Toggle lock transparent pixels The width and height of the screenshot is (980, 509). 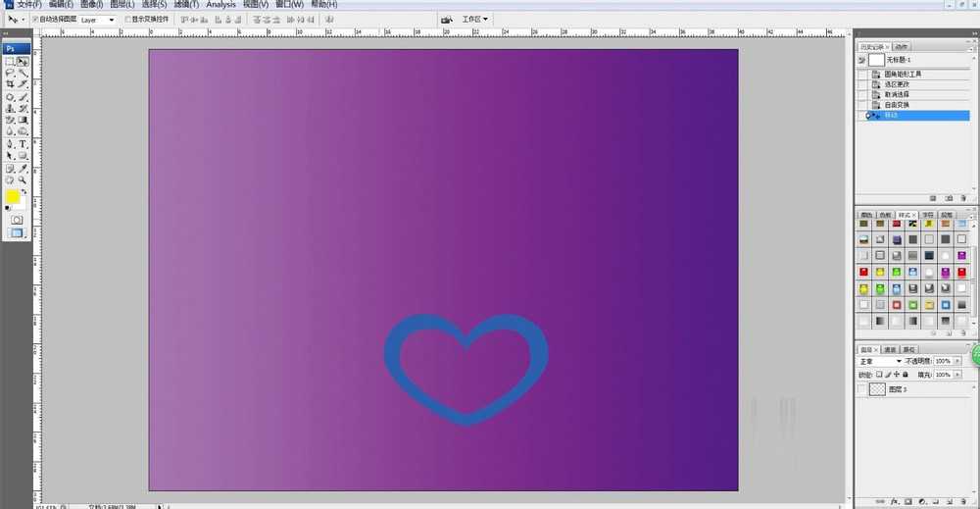[879, 375]
